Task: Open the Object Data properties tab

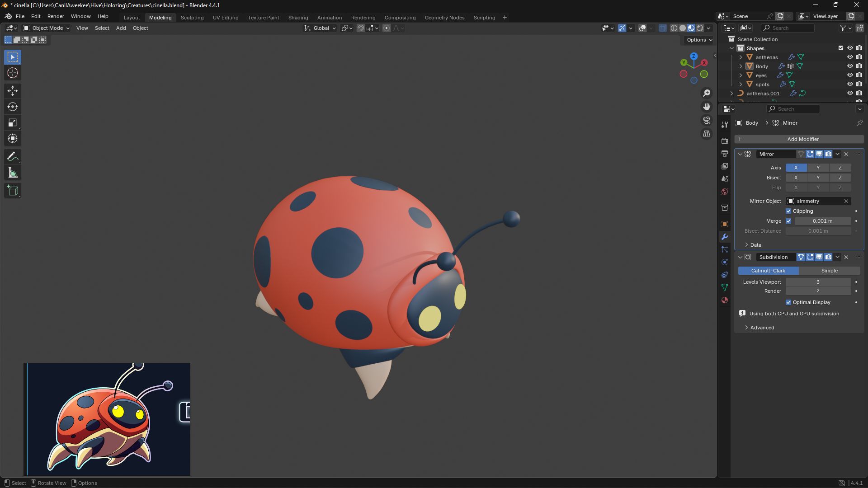Action: point(725,287)
